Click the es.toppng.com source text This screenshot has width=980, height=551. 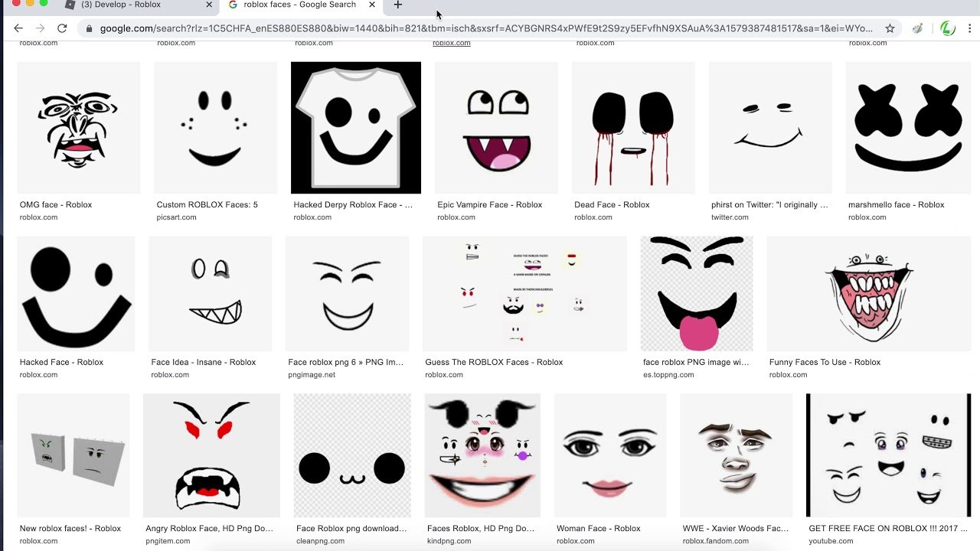(669, 375)
